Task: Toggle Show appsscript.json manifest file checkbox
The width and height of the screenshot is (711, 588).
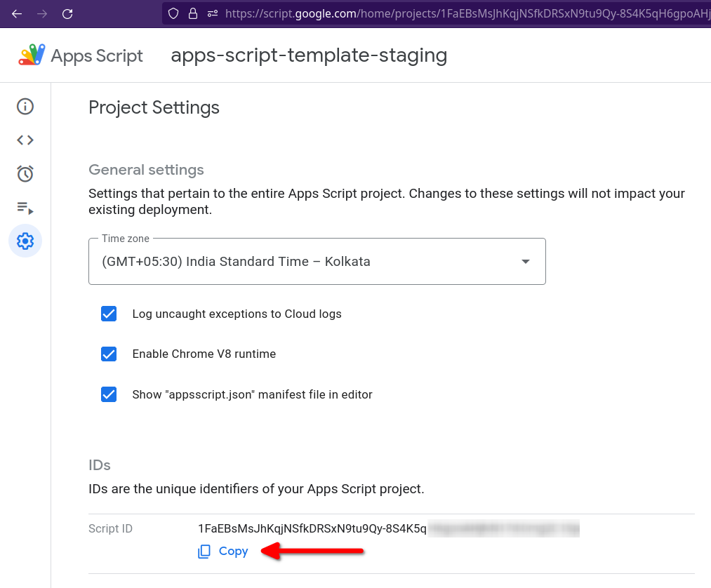Action: click(109, 394)
